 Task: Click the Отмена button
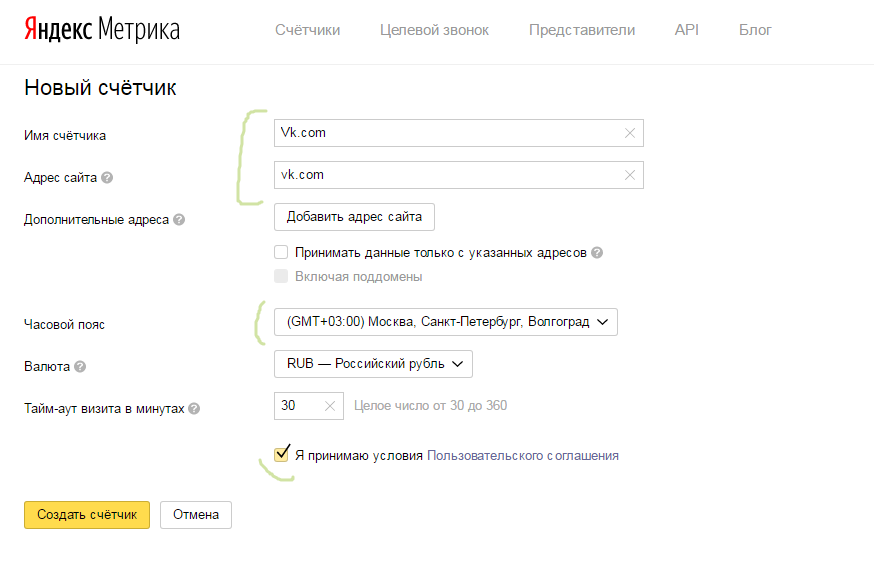click(x=196, y=515)
